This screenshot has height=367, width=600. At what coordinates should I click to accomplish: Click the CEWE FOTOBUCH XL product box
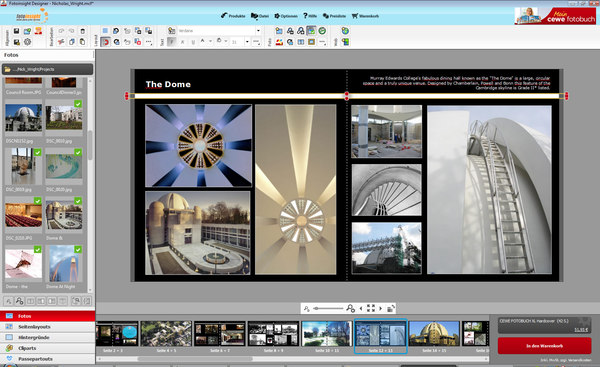tap(544, 325)
